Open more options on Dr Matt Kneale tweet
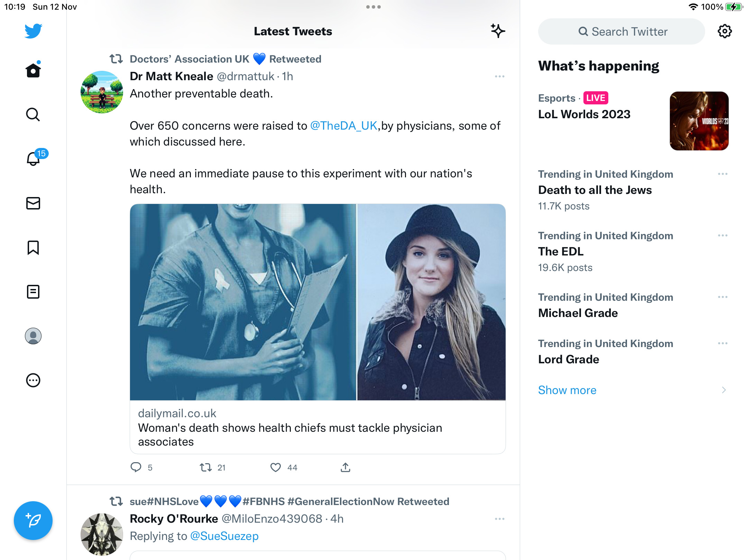This screenshot has width=747, height=560. tap(499, 76)
